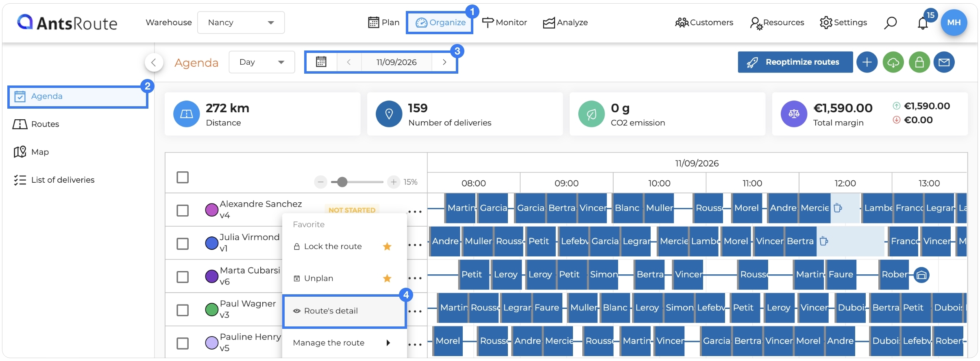Open the three-dot menu for Paul Wagner
This screenshot has height=361, width=980.
pos(415,311)
